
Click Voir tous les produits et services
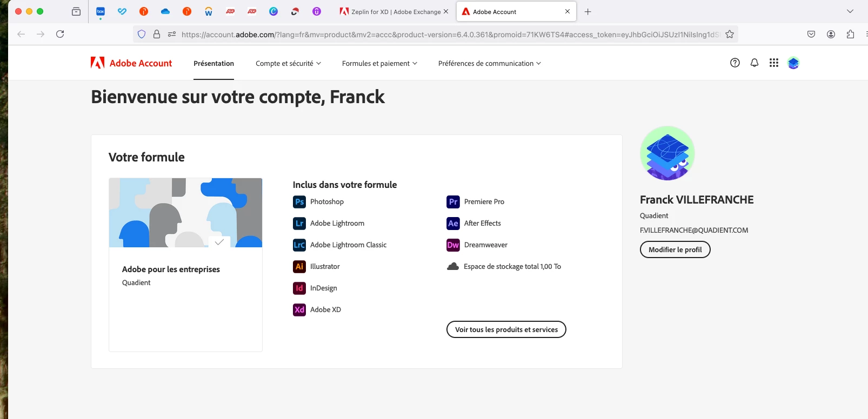pyautogui.click(x=506, y=329)
